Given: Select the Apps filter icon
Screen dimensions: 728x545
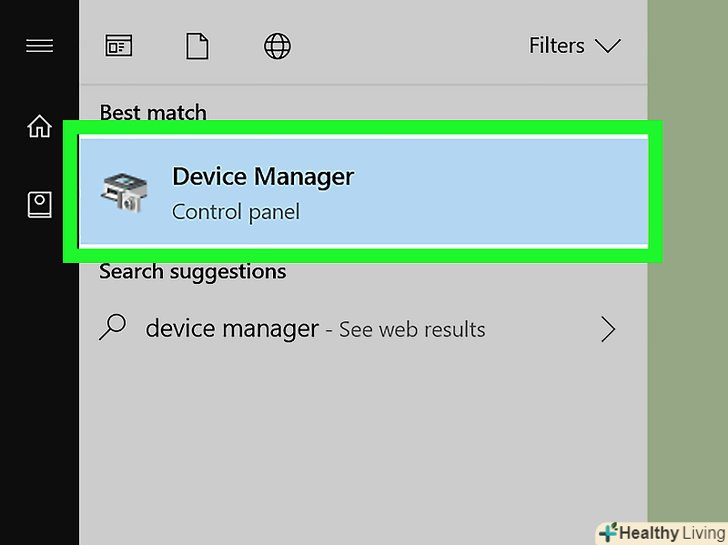Looking at the screenshot, I should click(118, 46).
